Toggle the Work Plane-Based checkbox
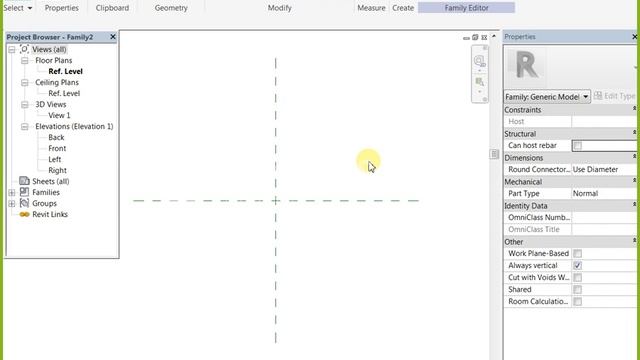This screenshot has height=360, width=640. (578, 253)
